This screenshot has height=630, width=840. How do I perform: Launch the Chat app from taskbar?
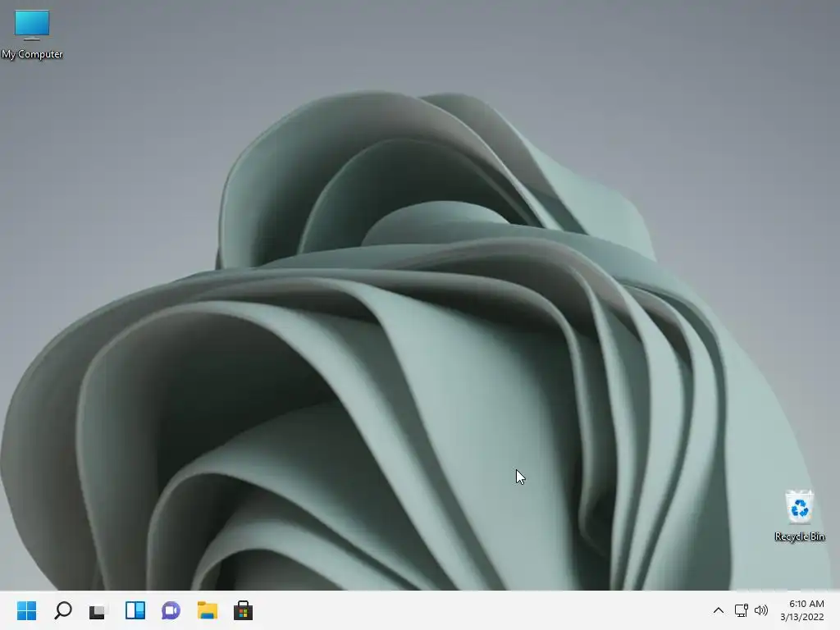[x=171, y=610]
